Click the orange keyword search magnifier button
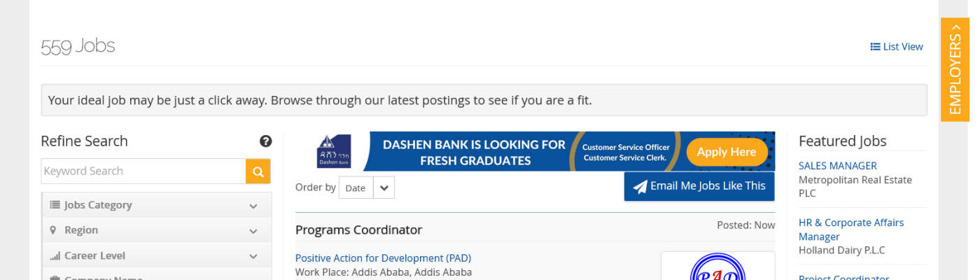Screen dimensions: 980x280 [x=258, y=171]
